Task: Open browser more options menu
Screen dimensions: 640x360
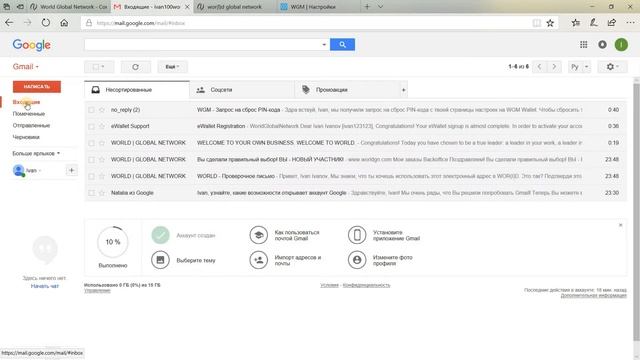Action: 630,23
